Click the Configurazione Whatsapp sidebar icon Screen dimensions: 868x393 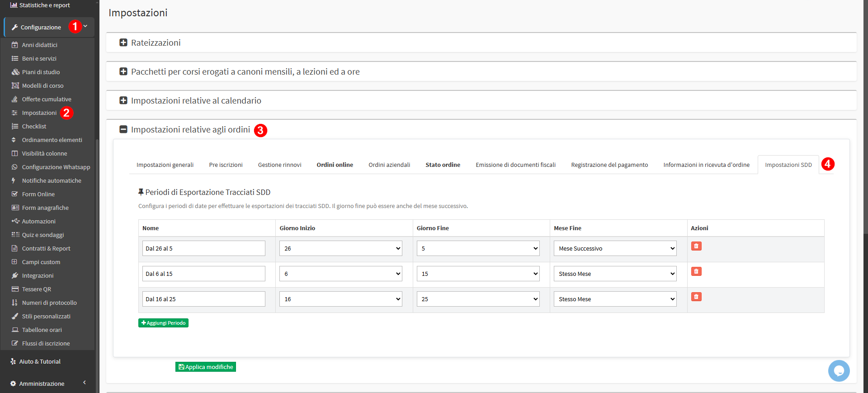pos(14,167)
